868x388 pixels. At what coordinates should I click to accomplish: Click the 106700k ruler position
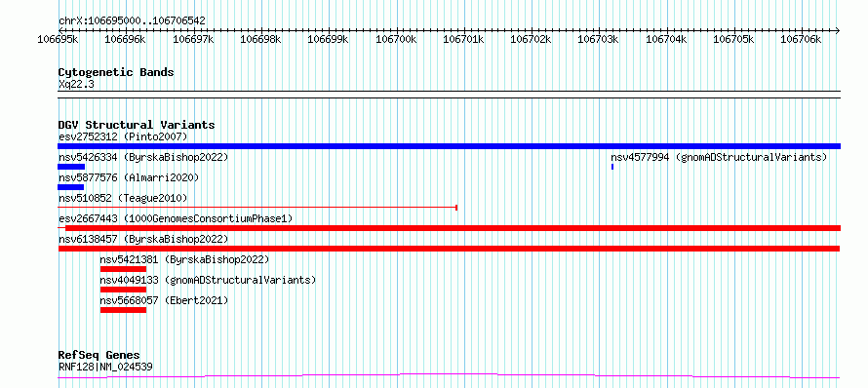coord(396,39)
